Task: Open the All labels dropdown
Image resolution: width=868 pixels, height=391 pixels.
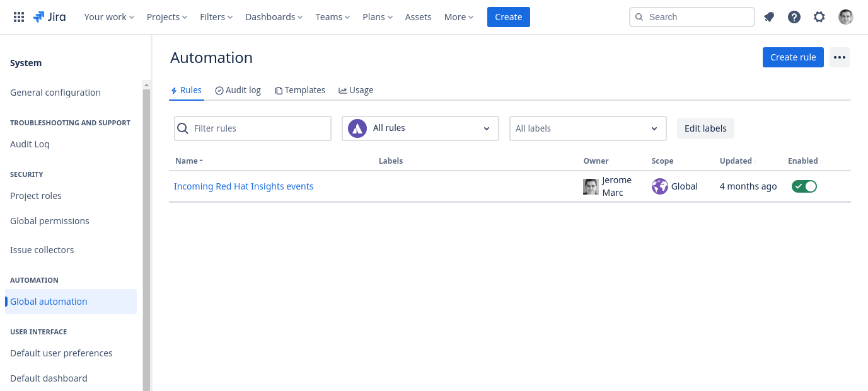Action: [587, 128]
